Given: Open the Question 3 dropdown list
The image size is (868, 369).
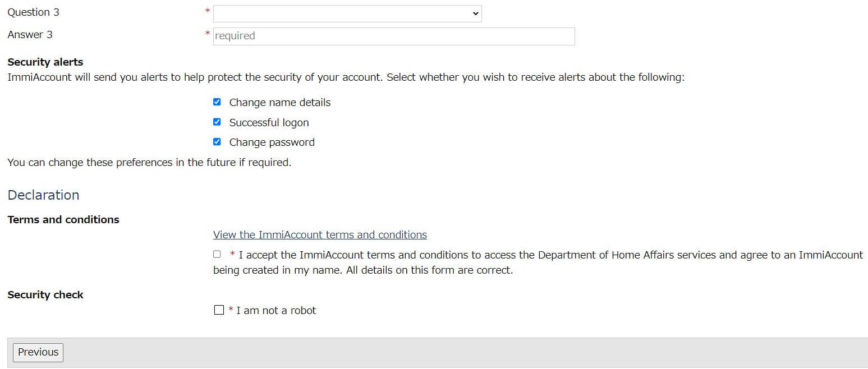Looking at the screenshot, I should point(347,13).
